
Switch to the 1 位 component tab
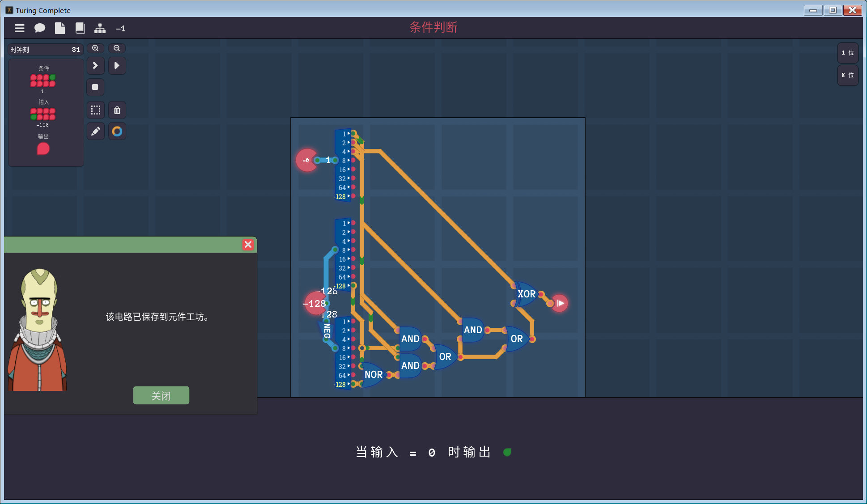click(847, 53)
